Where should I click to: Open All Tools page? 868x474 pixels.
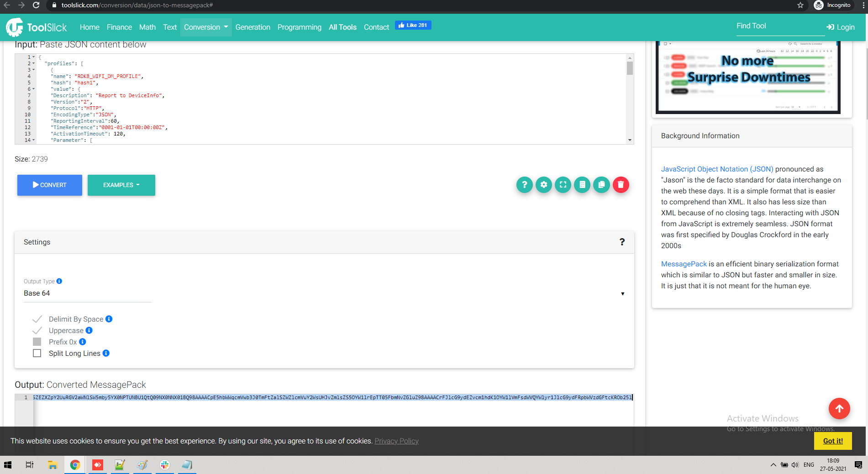pyautogui.click(x=342, y=27)
